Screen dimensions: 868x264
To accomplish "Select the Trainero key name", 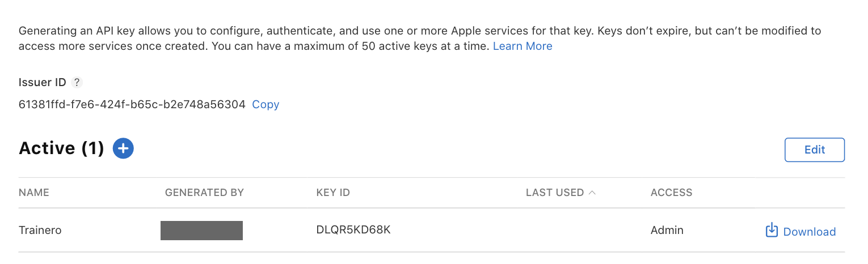I will click(x=40, y=231).
